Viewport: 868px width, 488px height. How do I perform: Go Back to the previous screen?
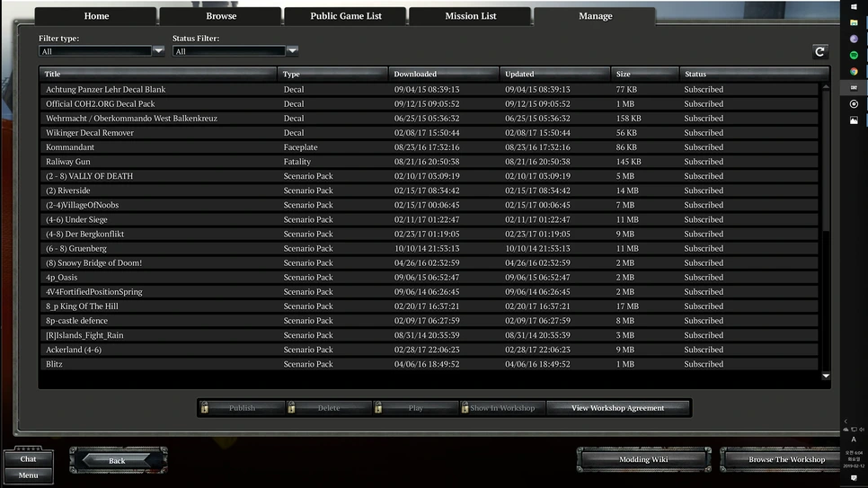coord(118,460)
